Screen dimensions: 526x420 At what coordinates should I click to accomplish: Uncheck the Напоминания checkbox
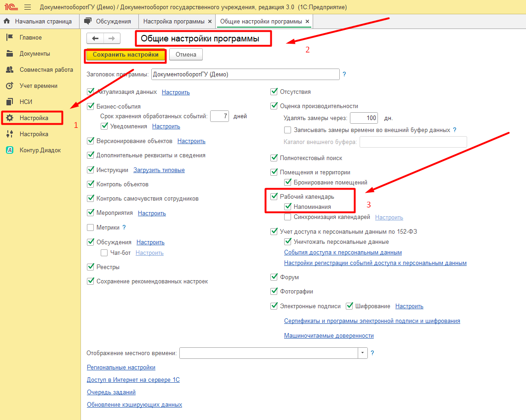[287, 207]
